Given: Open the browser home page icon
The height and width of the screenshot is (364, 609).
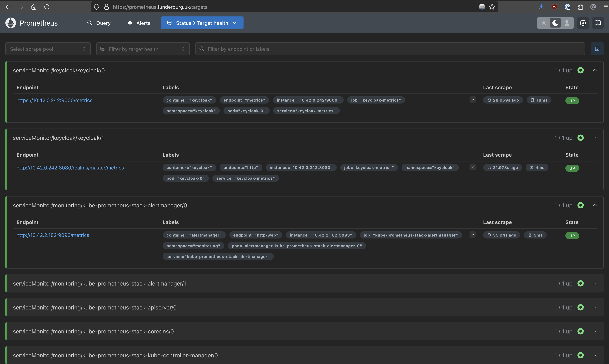Looking at the screenshot, I should [x=34, y=7].
